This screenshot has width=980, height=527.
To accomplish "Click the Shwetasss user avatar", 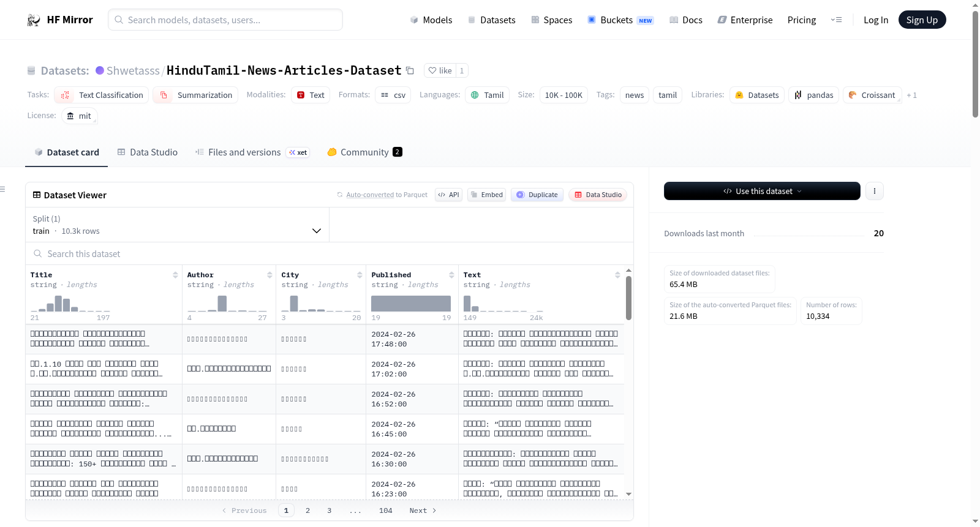I will 100,70.
